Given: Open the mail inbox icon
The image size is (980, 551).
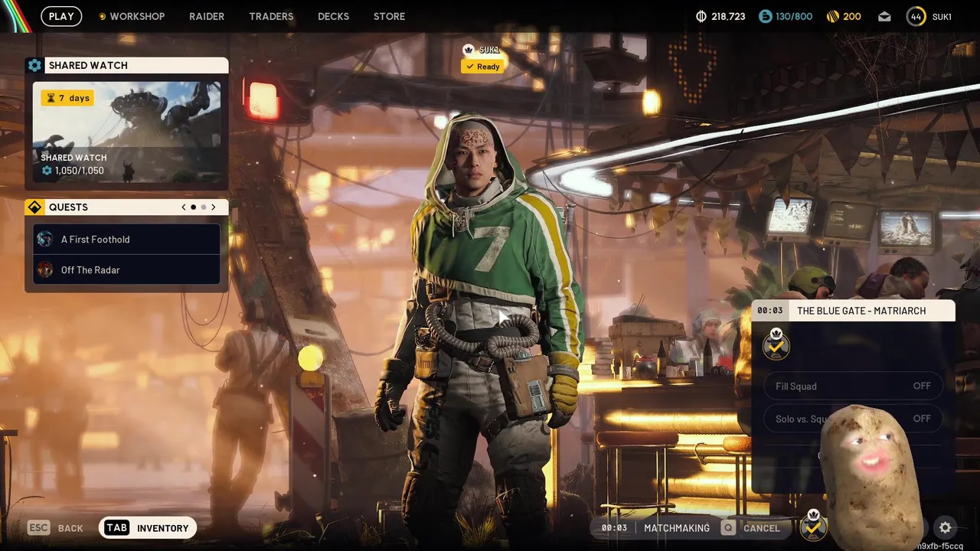Looking at the screenshot, I should (x=885, y=16).
